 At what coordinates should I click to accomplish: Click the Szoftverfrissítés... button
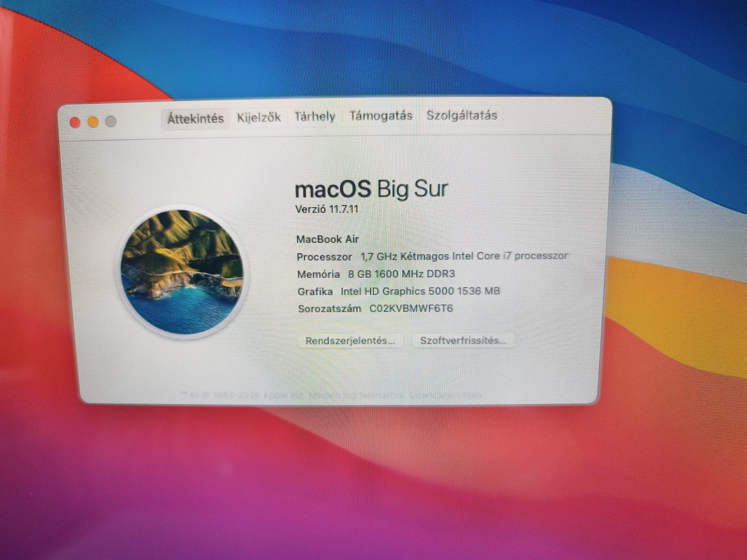click(463, 340)
